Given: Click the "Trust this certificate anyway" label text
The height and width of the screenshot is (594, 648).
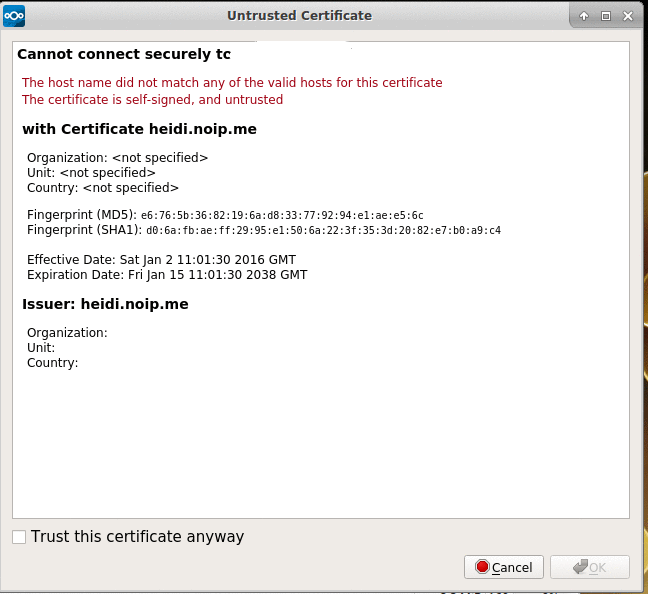Looking at the screenshot, I should click(137, 537).
